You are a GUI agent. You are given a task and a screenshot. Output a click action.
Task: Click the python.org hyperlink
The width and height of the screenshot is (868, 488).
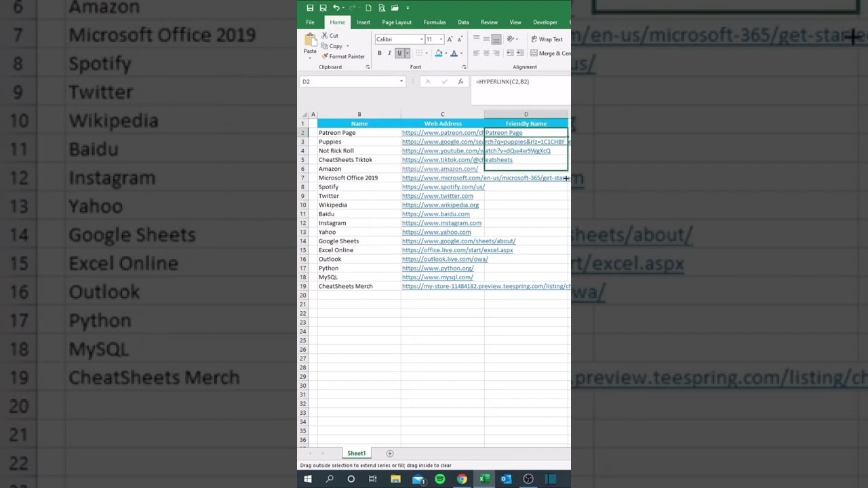coord(437,268)
